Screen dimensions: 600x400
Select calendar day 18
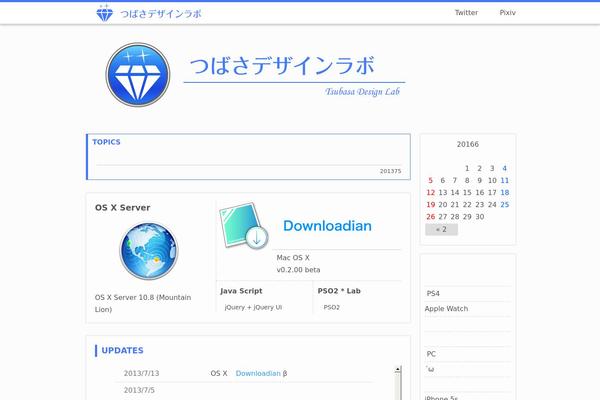(x=504, y=193)
